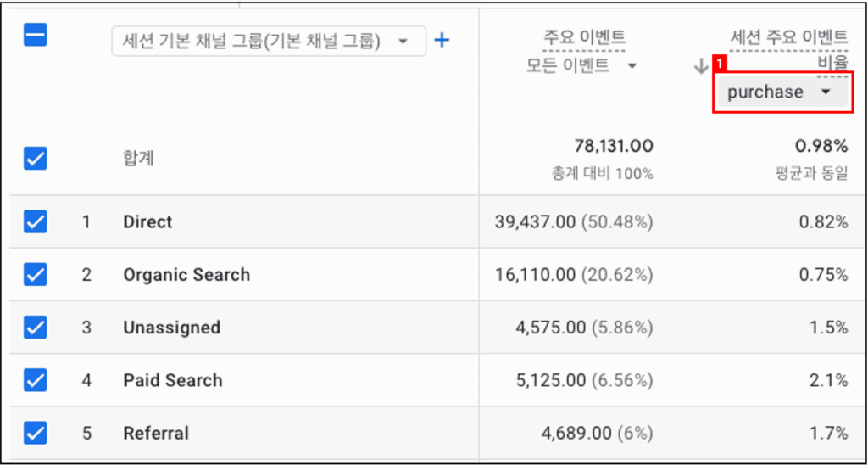Click the Unassigned channel label

171,328
